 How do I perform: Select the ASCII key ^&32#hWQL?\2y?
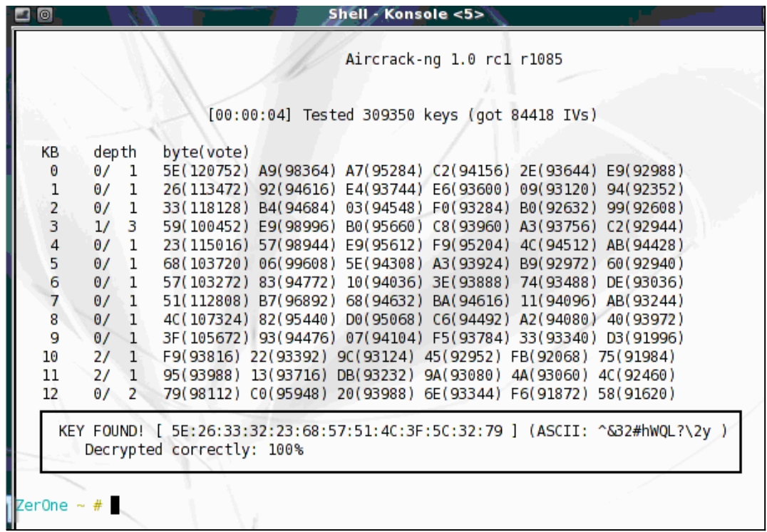pyautogui.click(x=653, y=432)
